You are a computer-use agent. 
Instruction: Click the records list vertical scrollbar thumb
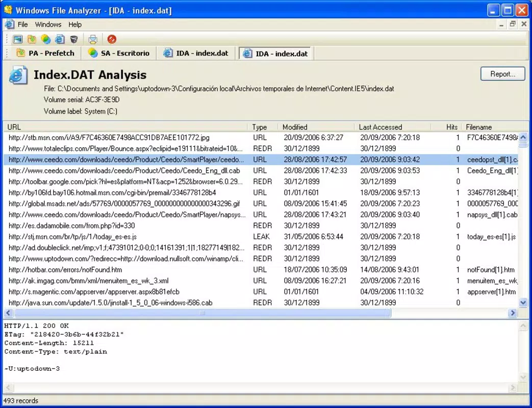pyautogui.click(x=523, y=145)
